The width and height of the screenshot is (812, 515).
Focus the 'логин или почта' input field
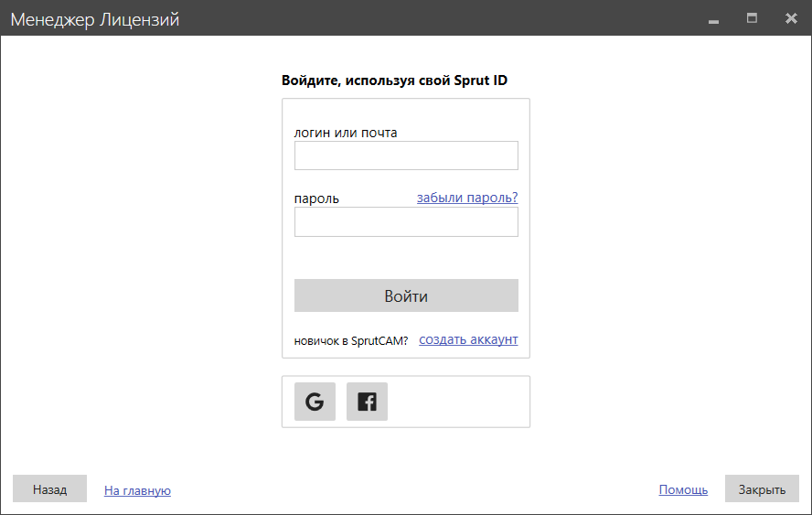click(406, 156)
